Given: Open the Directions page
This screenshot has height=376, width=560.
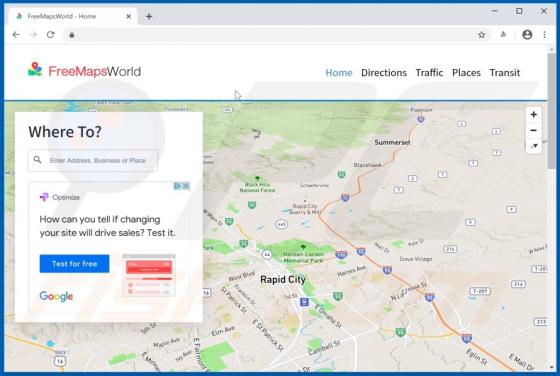Looking at the screenshot, I should point(384,73).
